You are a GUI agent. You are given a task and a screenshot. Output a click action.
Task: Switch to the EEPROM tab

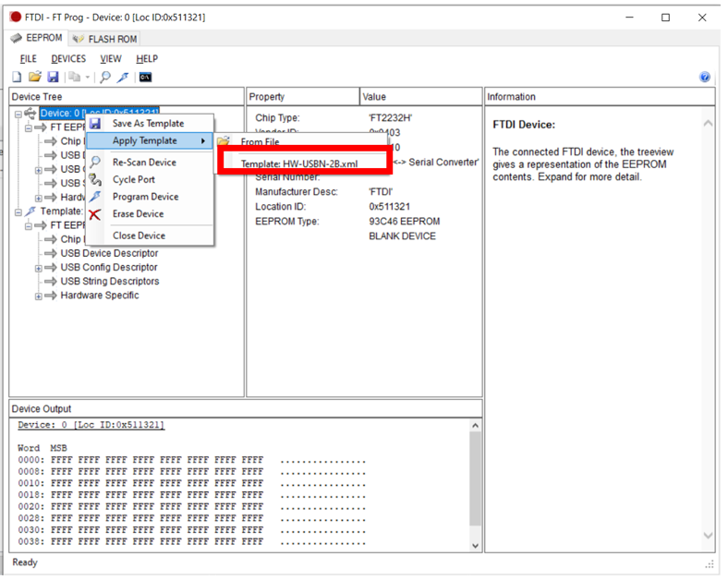tap(37, 38)
